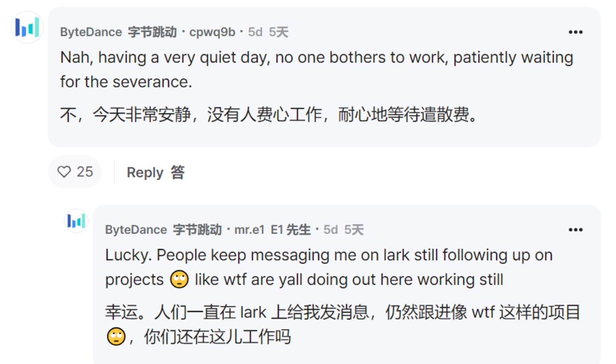The height and width of the screenshot is (364, 616).
Task: Open the mr.e1 user profile
Action: tap(249, 230)
